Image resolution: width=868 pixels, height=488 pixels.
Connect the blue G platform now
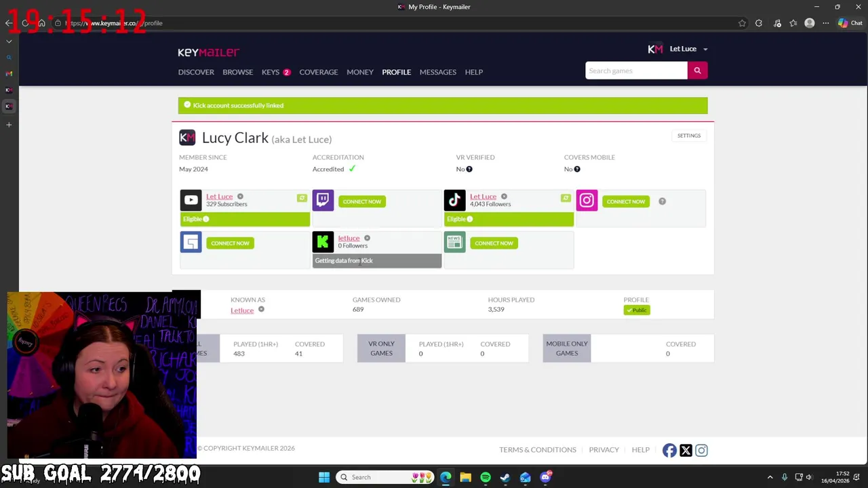(x=230, y=243)
